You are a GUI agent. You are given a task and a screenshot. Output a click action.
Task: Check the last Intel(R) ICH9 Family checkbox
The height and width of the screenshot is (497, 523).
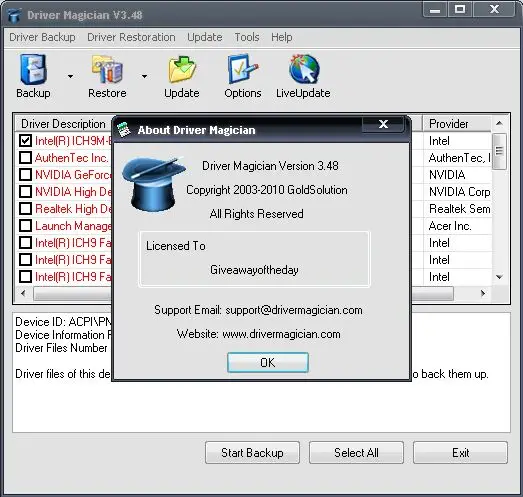25,277
